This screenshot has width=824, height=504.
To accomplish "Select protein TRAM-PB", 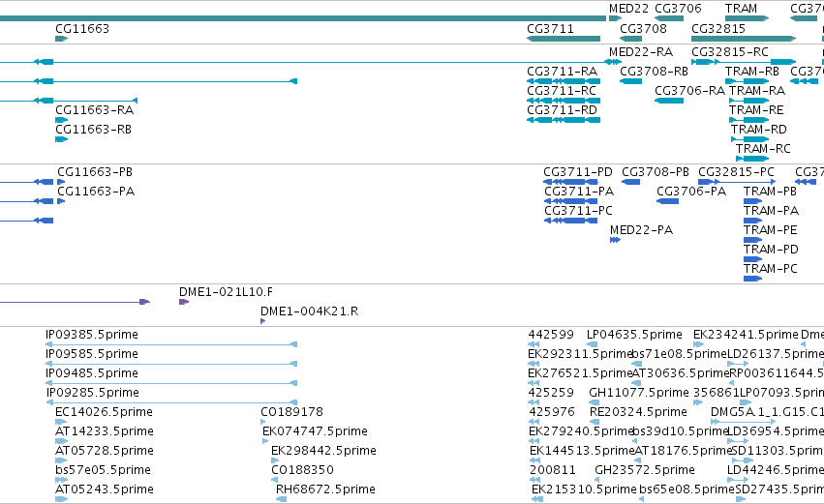I will pos(770,192).
